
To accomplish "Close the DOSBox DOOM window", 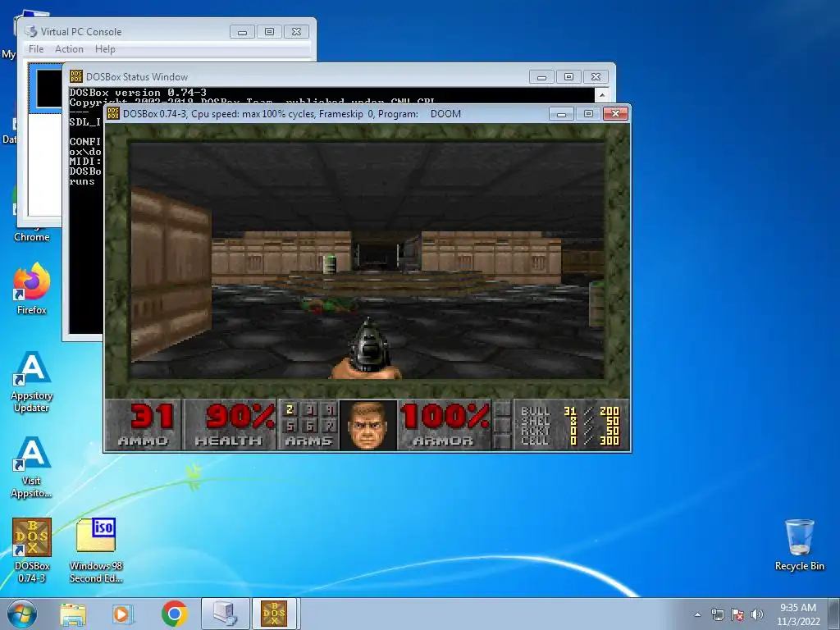I will (x=615, y=113).
